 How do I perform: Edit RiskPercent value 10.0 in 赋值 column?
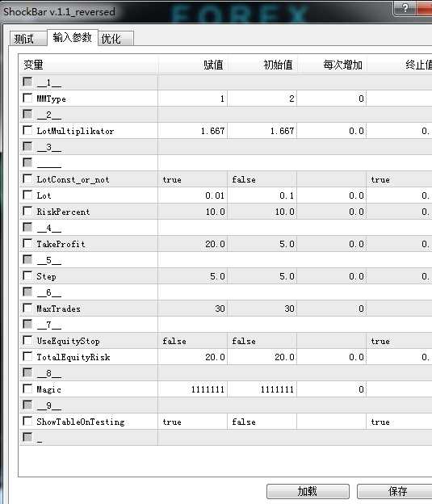(193, 212)
